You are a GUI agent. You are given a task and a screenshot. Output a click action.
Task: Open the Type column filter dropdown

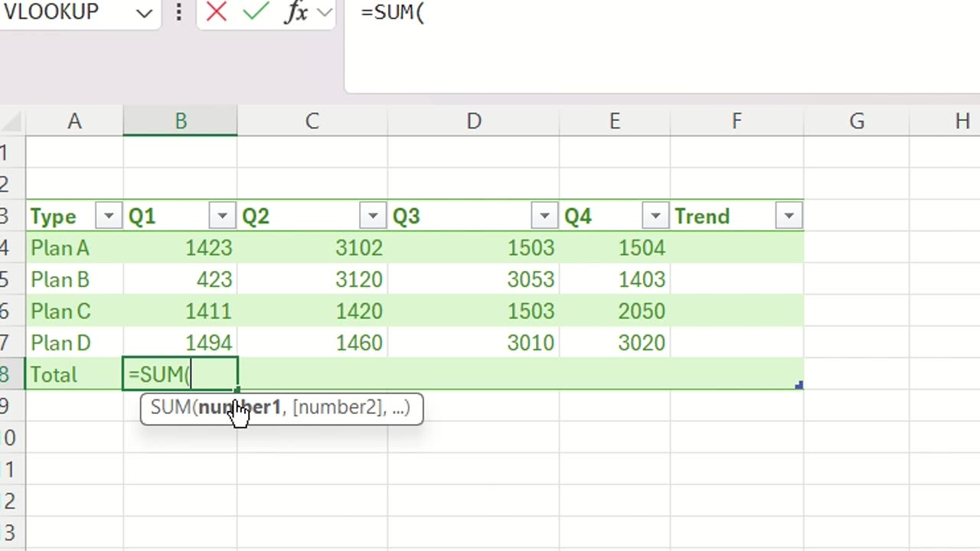pyautogui.click(x=109, y=217)
